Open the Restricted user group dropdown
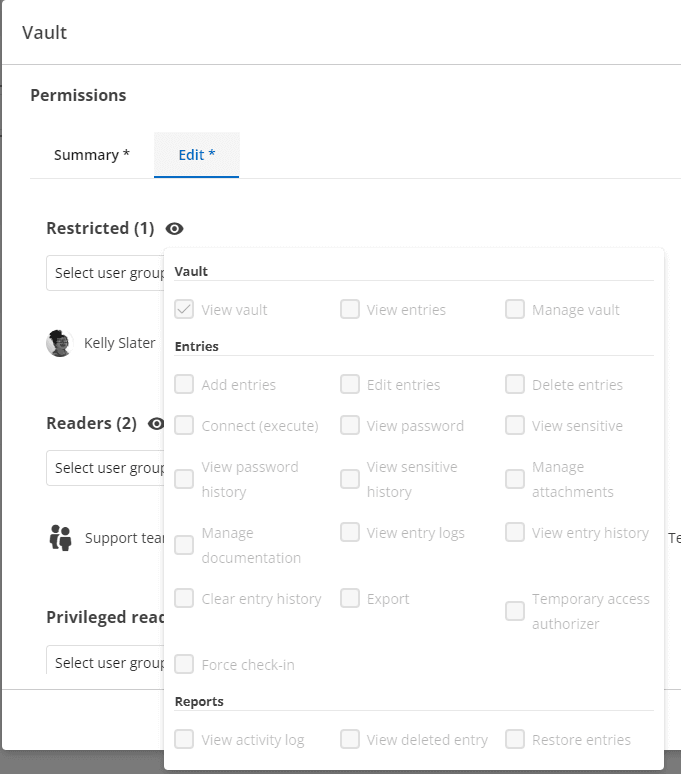Viewport: 681px width, 774px height. (x=105, y=273)
